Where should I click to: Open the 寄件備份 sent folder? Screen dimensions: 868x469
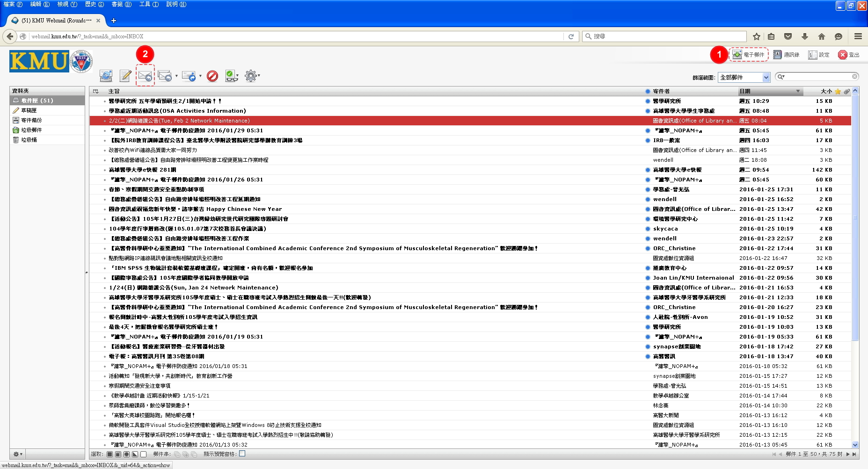point(47,120)
